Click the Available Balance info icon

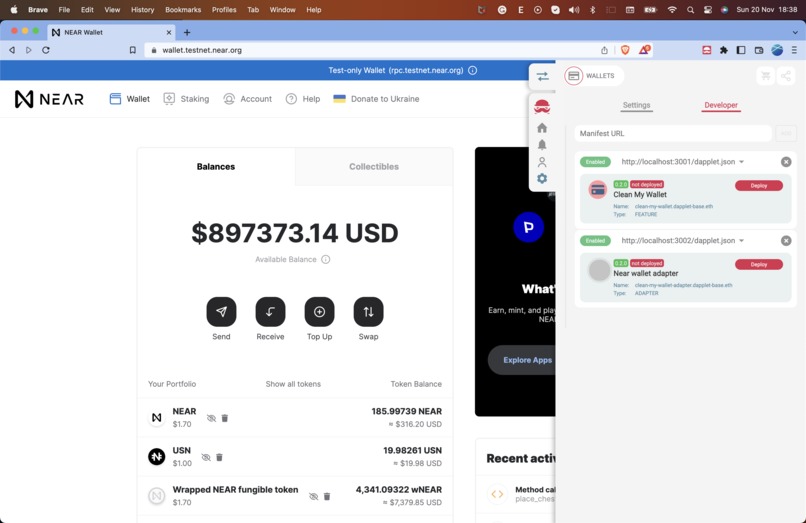click(325, 259)
